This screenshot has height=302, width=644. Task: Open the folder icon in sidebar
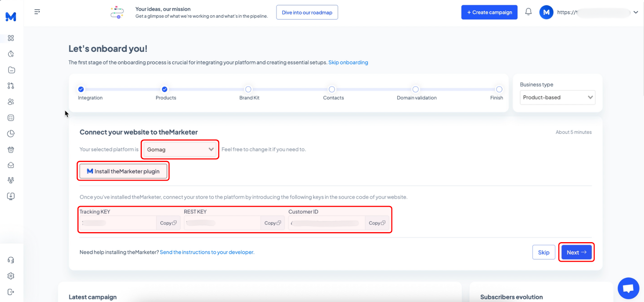[x=11, y=70]
